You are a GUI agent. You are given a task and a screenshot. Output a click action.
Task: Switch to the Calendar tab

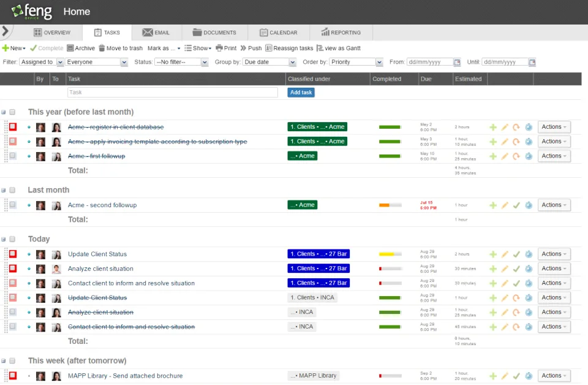pyautogui.click(x=278, y=32)
